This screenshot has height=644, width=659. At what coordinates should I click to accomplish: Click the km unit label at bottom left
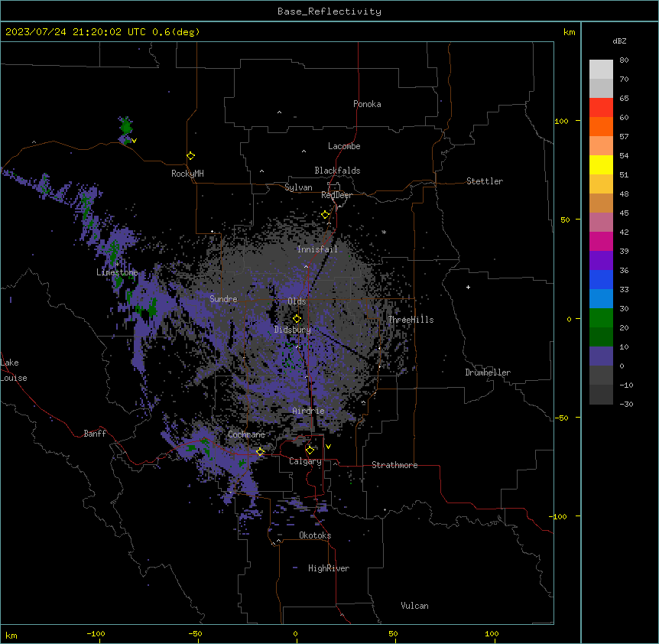pyautogui.click(x=11, y=636)
